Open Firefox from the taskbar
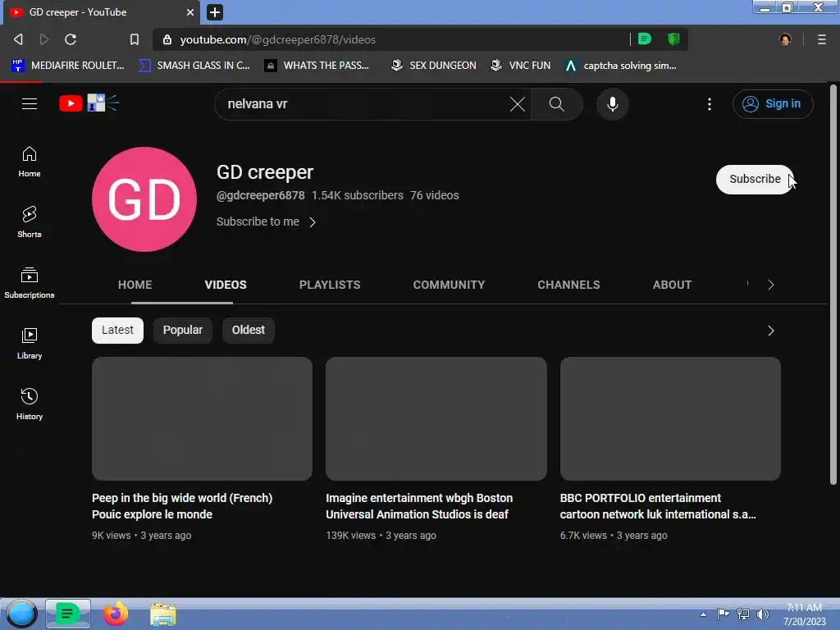The height and width of the screenshot is (630, 840). [x=115, y=614]
